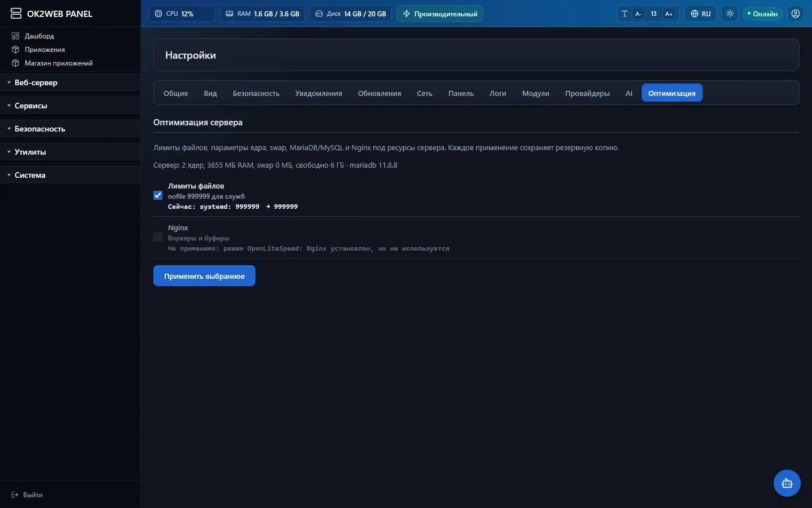Expand the Веб-сервер sidebar section
Image resolution: width=812 pixels, height=508 pixels.
70,82
